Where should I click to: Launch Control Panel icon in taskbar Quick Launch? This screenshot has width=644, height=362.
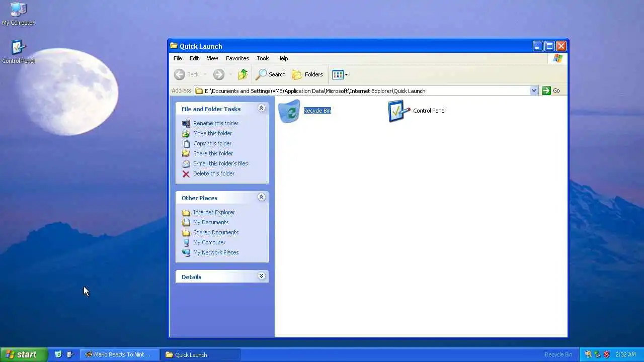click(x=70, y=354)
